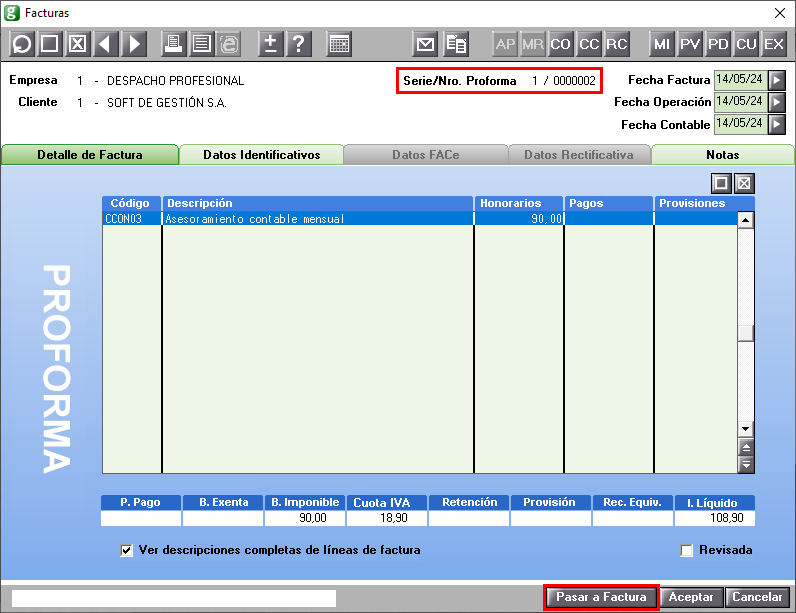Go to previous invoice with left arrow

106,44
